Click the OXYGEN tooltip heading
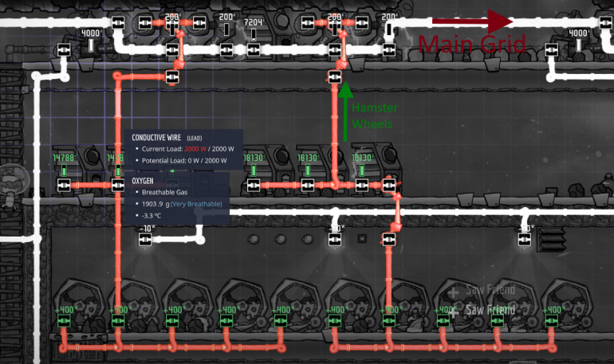 143,181
